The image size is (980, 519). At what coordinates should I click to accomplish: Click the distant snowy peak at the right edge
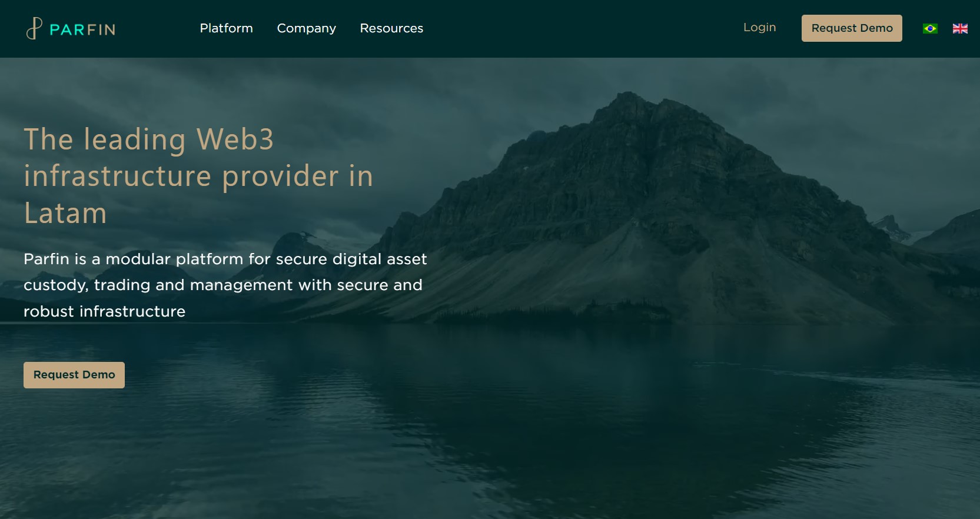tap(890, 227)
